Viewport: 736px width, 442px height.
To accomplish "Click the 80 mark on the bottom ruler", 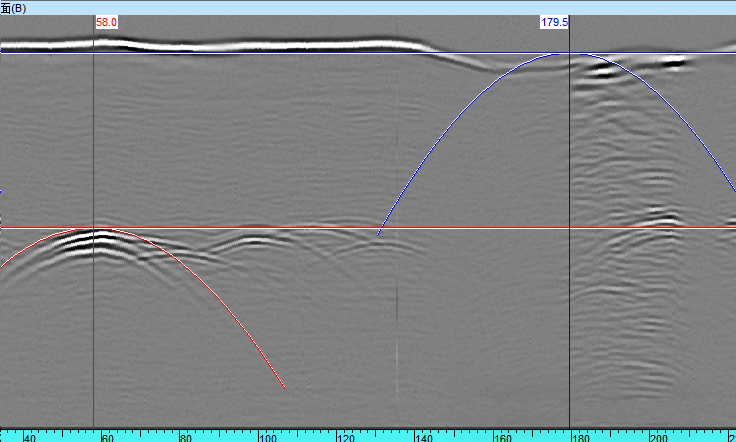I will tap(186, 437).
